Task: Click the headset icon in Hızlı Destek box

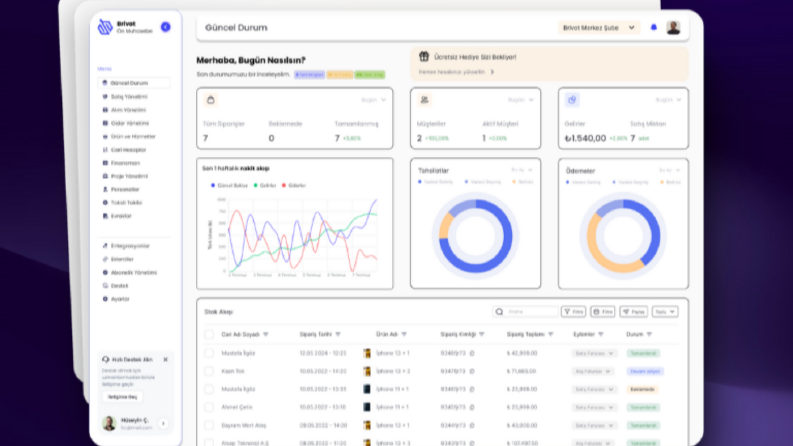Action: [105, 360]
